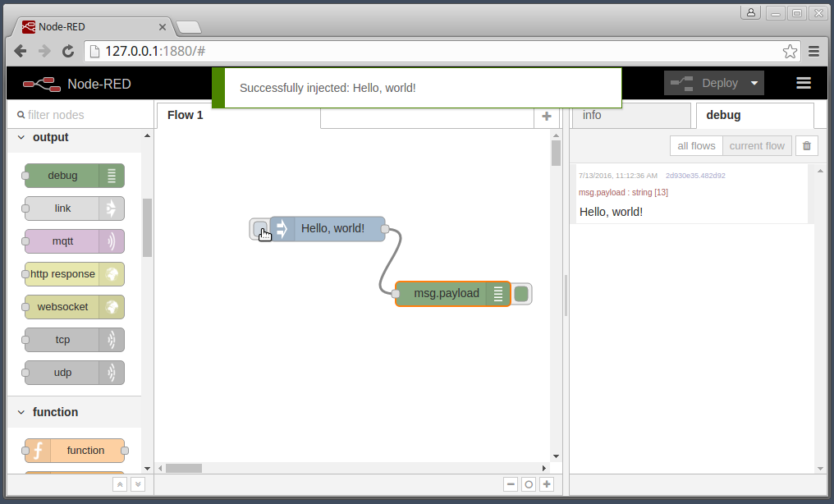This screenshot has height=504, width=834.
Task: Reset the canvas zoom with the circle button
Action: [529, 484]
